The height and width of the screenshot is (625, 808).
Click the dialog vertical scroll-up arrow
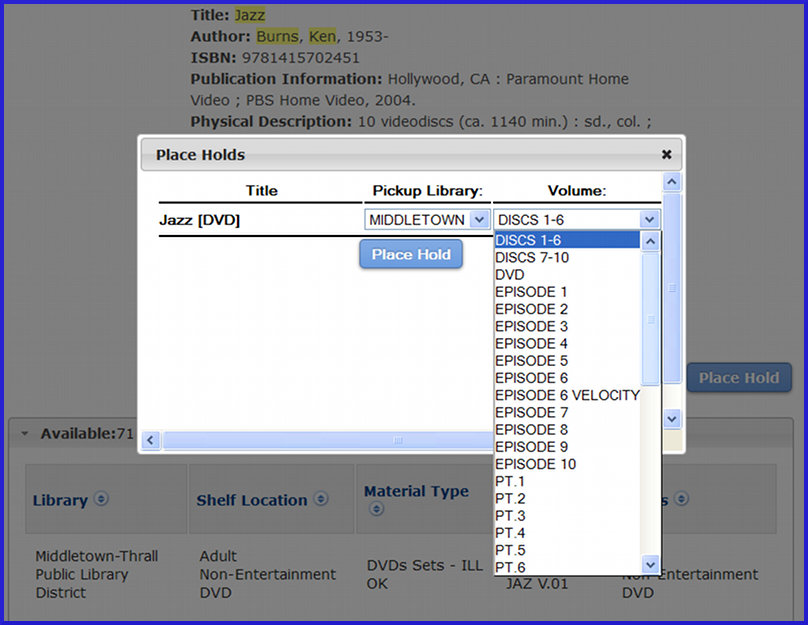pos(671,182)
